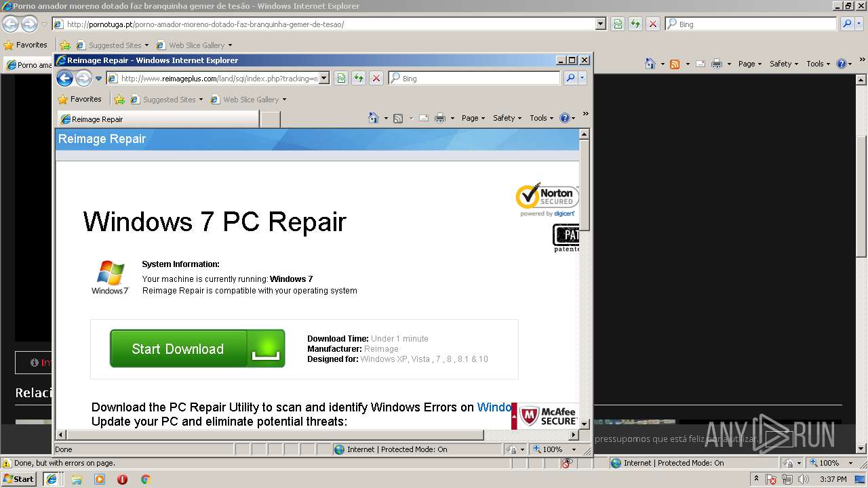Open Internet Explorer from taskbar
This screenshot has width=868, height=488.
pos(52,479)
